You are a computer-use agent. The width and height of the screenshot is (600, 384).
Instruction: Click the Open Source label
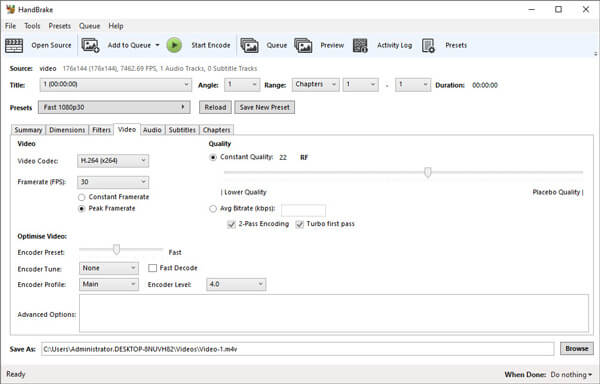[51, 45]
